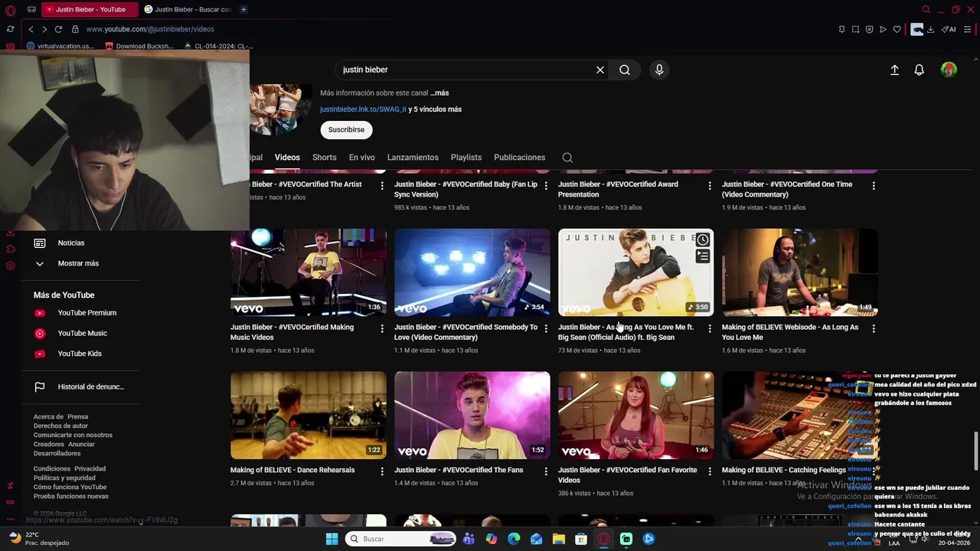Open 'VEVOCertified Making Music Videos' thumbnail
The width and height of the screenshot is (980, 551).
coord(309,272)
